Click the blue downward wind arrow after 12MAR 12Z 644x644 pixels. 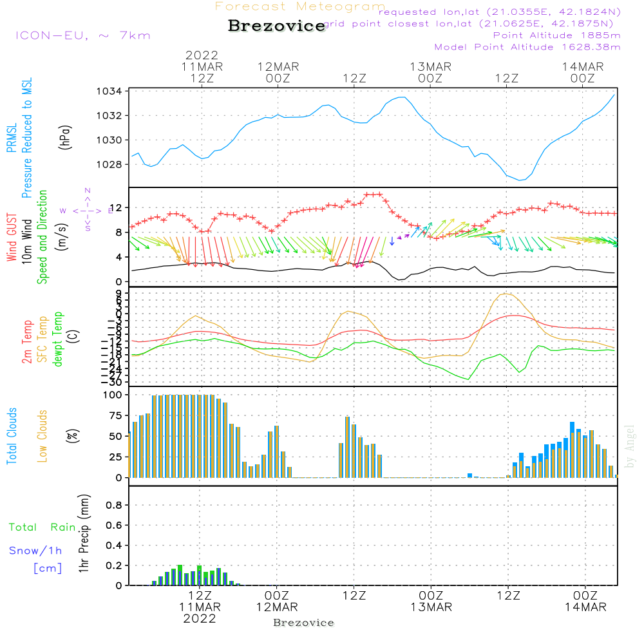pyautogui.click(x=392, y=241)
